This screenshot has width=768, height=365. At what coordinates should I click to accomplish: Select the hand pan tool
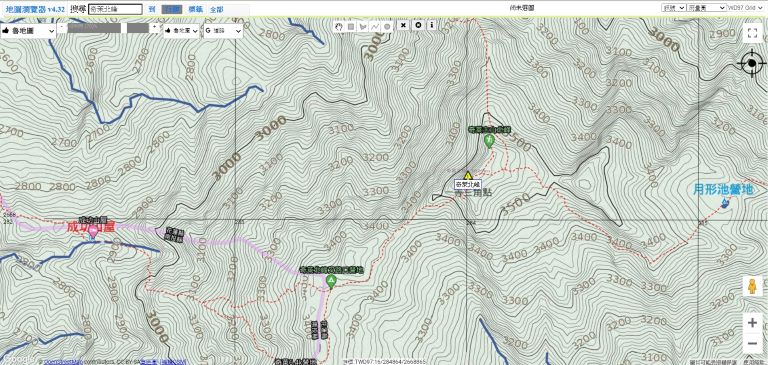(x=338, y=26)
